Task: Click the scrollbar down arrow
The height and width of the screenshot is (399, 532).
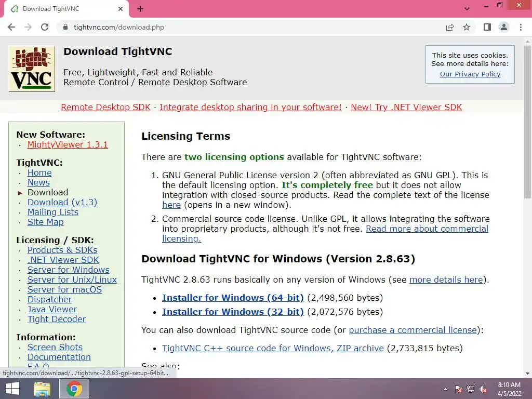Action: pos(527,374)
